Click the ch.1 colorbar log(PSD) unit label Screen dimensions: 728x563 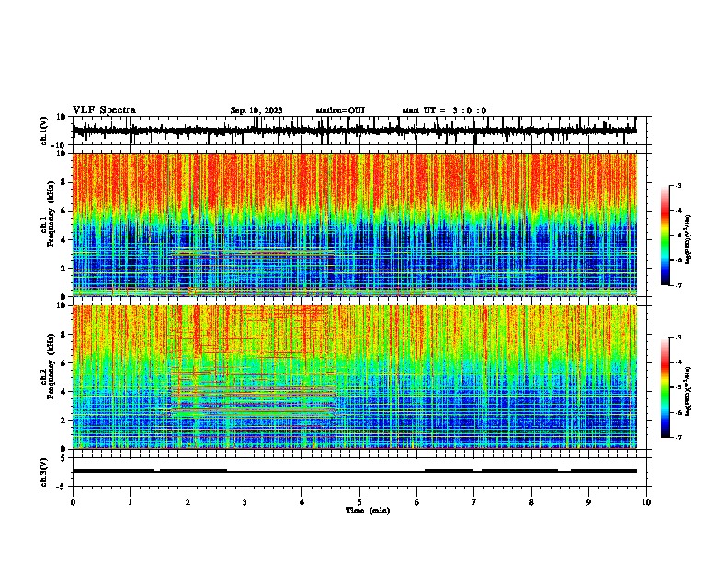688,239
